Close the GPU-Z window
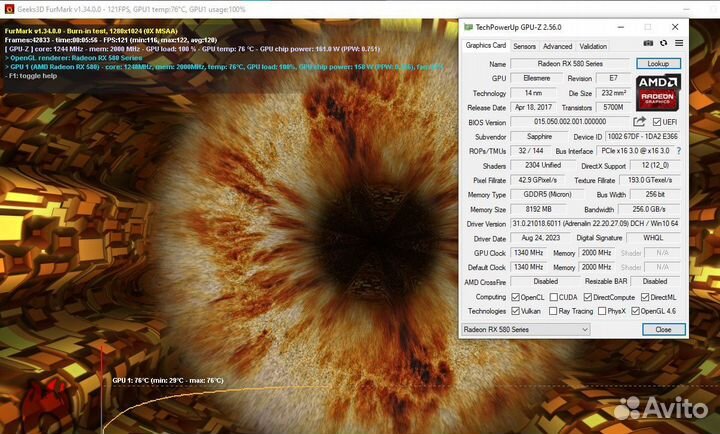 675,27
